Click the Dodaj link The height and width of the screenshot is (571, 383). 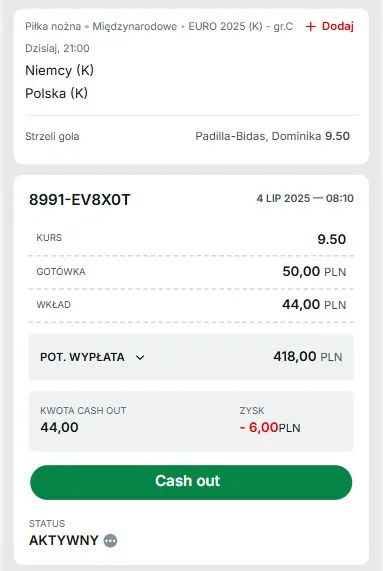[337, 26]
